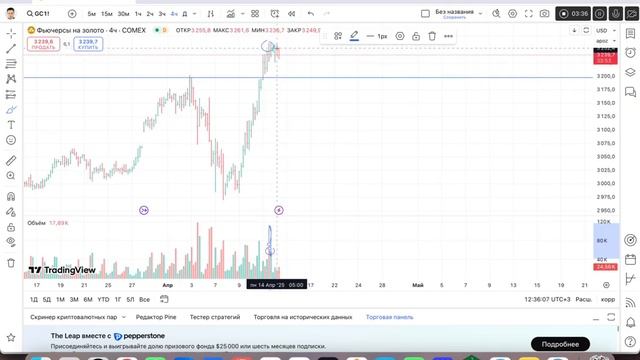Select ruler measure tool
640x360 pixels.
(11, 160)
